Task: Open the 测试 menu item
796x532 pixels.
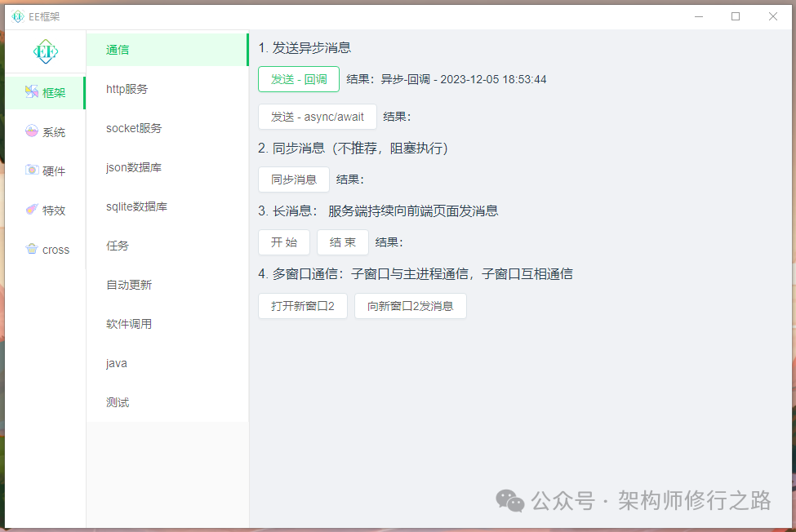Action: 167,403
